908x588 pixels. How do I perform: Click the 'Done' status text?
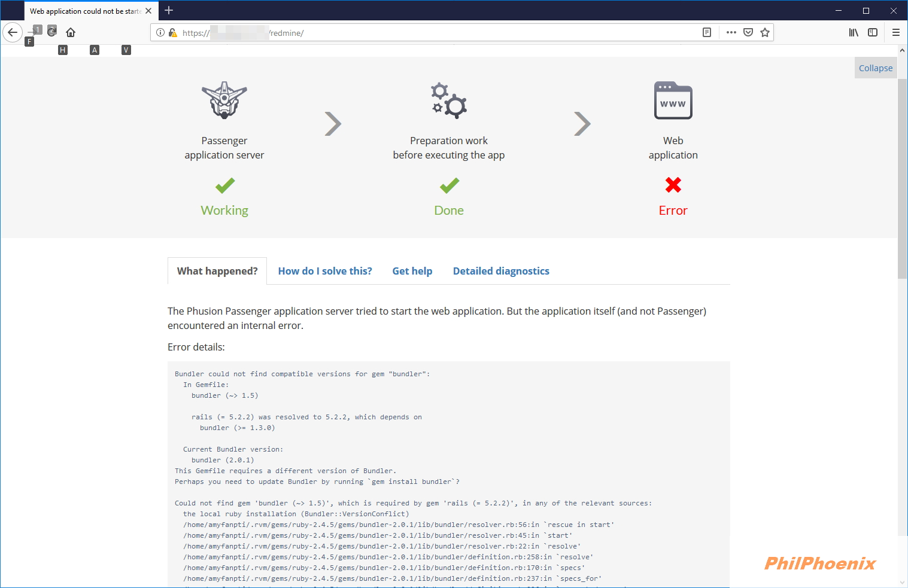tap(449, 211)
